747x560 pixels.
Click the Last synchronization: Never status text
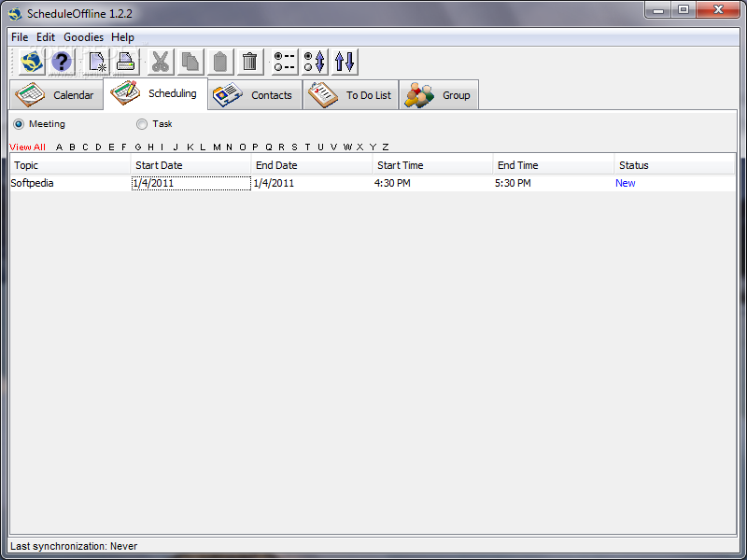coord(74,546)
